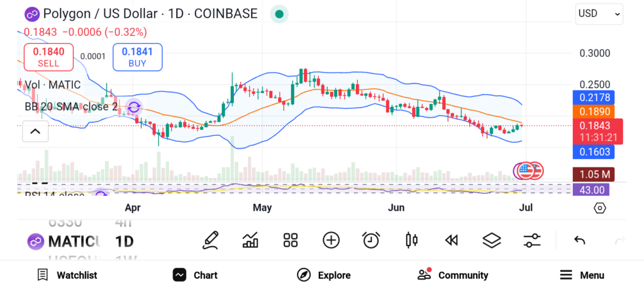This screenshot has width=644, height=290.
Task: Tap the 0.3000 price axis label
Action: [594, 53]
